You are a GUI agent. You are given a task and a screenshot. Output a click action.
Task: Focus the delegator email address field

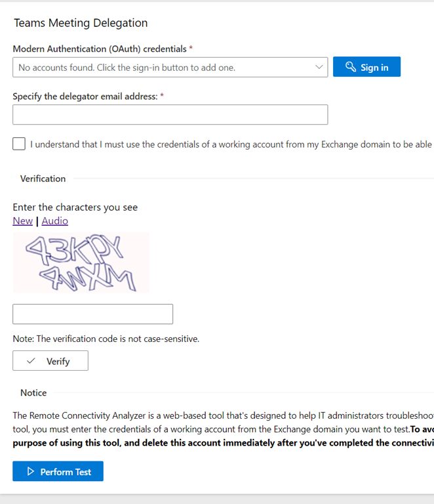click(170, 115)
